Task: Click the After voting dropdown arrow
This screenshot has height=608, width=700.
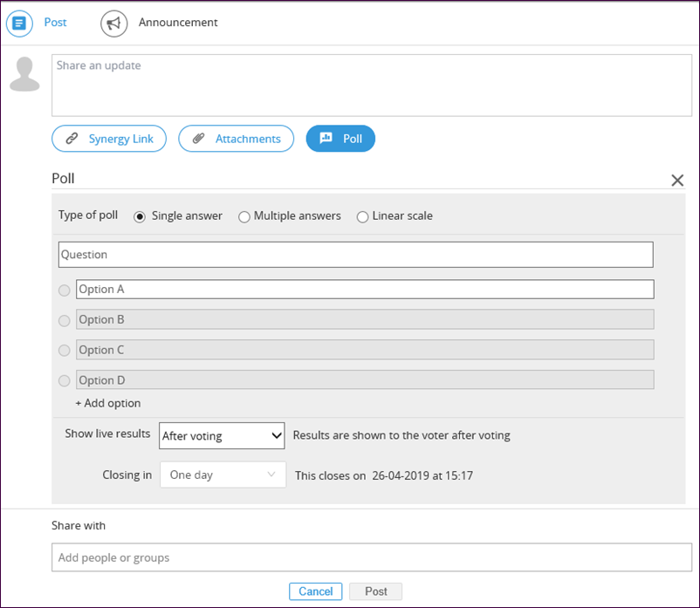Action: coord(277,436)
